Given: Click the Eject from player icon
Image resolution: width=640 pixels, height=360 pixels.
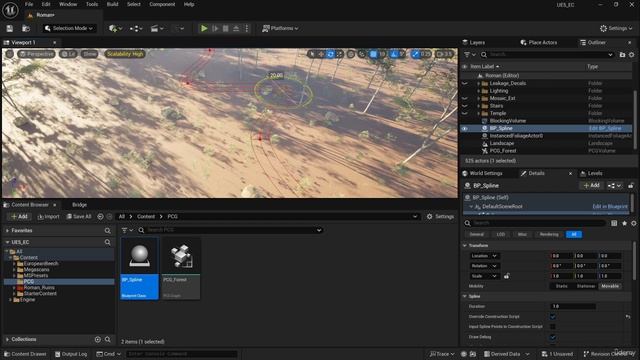Looking at the screenshot, I should click(236, 28).
